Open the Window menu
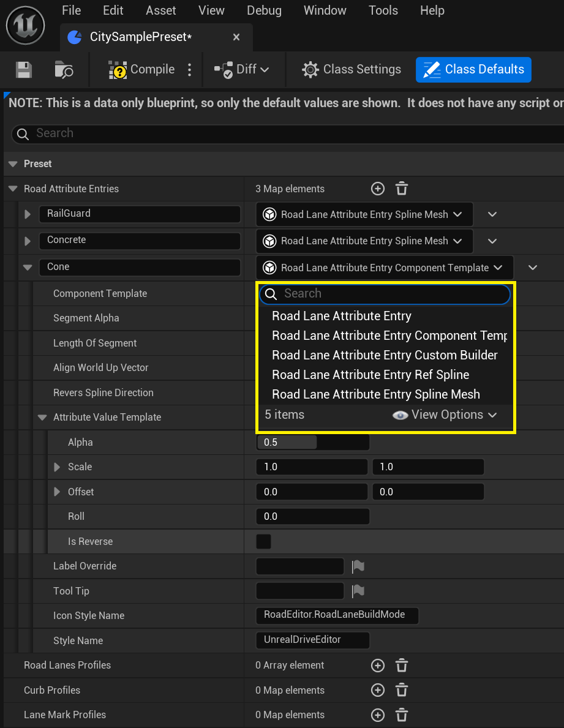This screenshot has width=564, height=728. click(325, 10)
